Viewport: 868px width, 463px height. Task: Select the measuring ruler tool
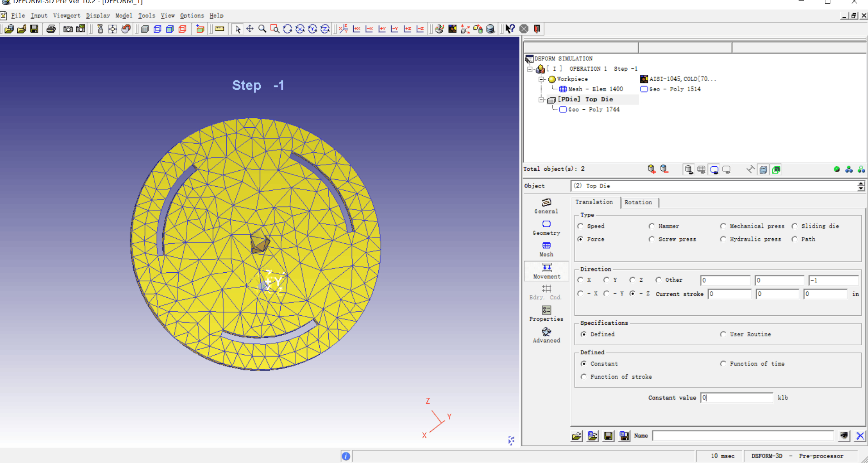(x=219, y=29)
